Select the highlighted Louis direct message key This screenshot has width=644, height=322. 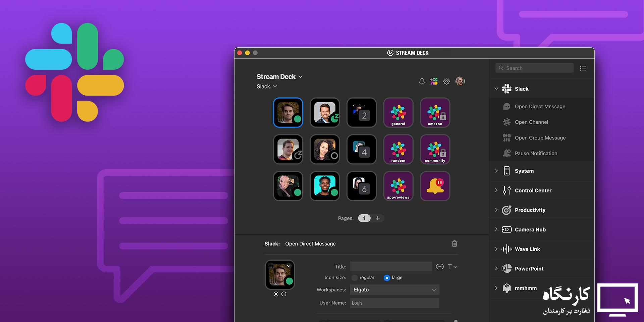pyautogui.click(x=288, y=113)
